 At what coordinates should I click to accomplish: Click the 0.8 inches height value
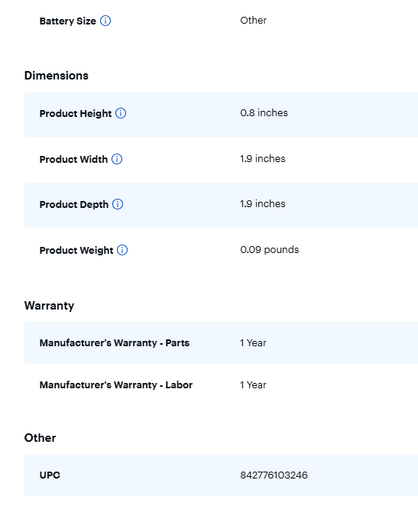[x=264, y=112]
